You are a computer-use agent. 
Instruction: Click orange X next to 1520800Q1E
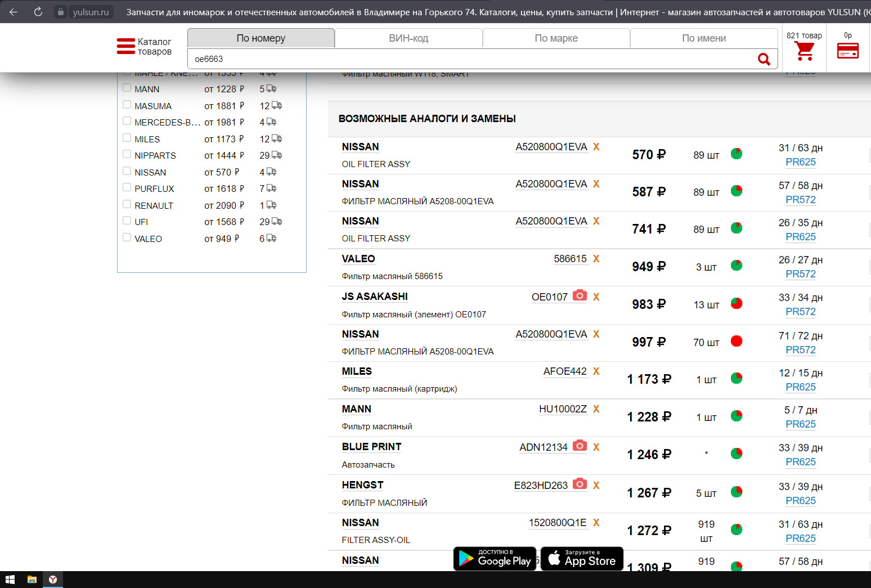[596, 523]
